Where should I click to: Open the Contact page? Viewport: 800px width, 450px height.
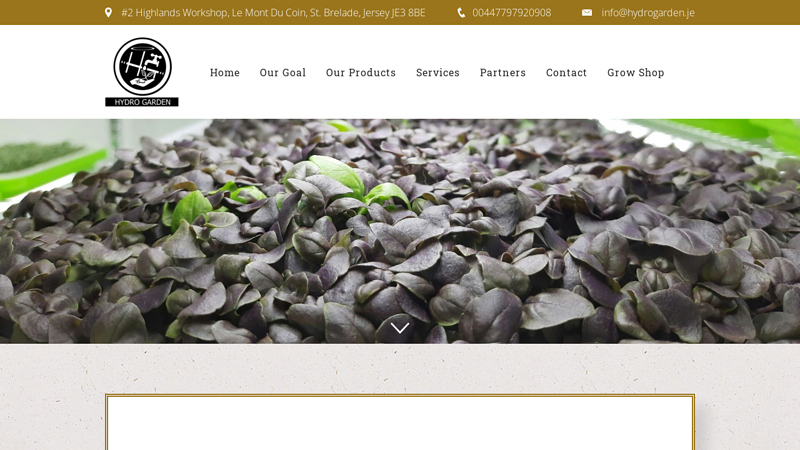[x=566, y=73]
